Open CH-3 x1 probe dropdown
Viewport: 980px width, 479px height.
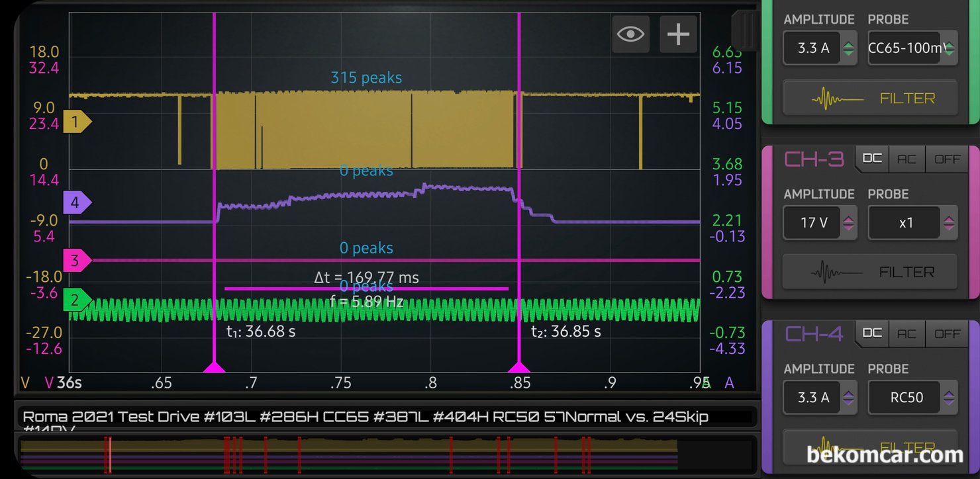[x=912, y=223]
